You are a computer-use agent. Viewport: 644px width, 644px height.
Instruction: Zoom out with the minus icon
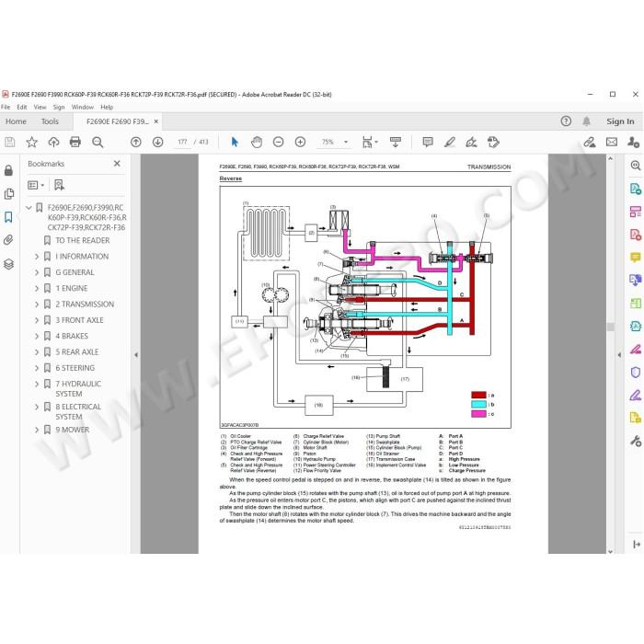[279, 142]
